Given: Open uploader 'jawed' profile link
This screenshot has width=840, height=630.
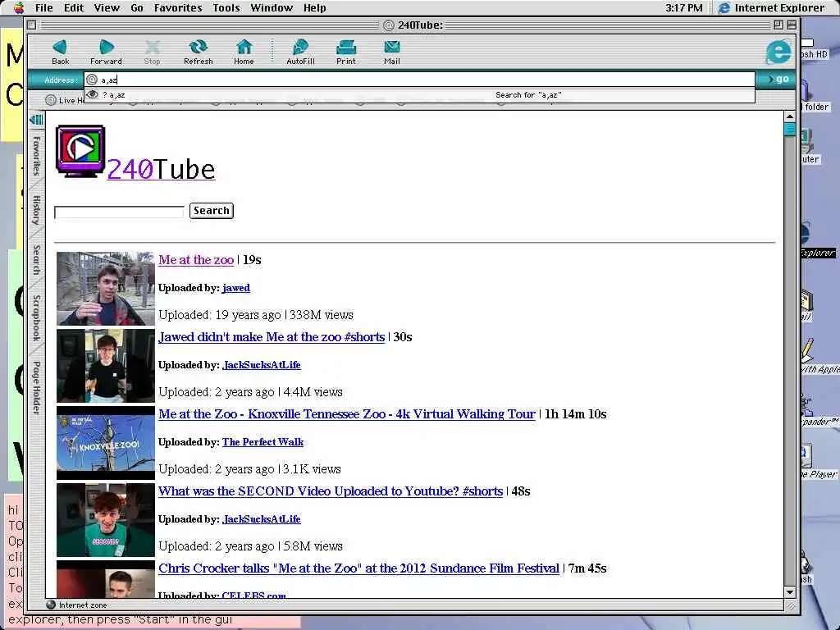Looking at the screenshot, I should click(236, 288).
